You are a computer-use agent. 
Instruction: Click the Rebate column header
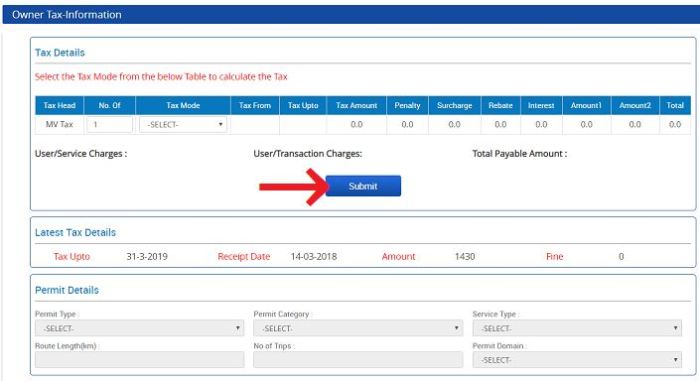tap(500, 105)
